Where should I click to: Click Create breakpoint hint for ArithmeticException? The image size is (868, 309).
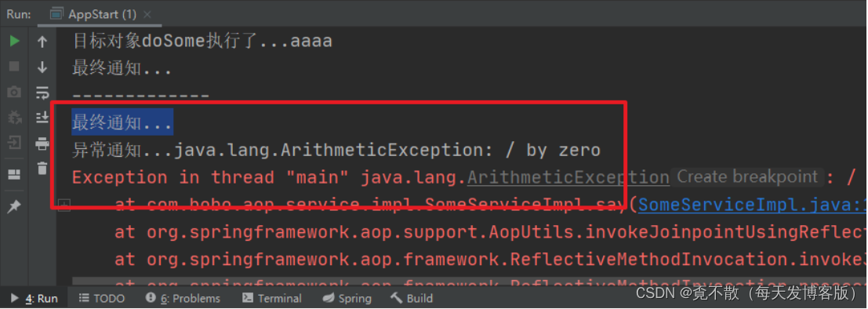(x=747, y=177)
